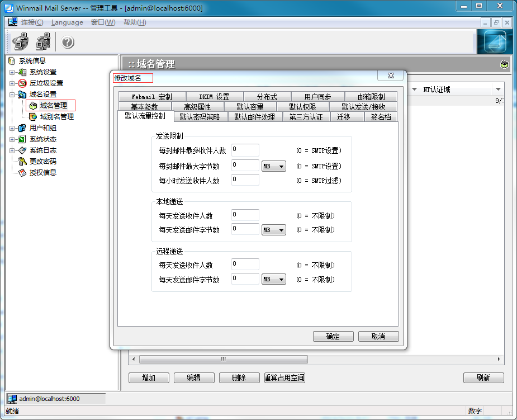Click the 每小时发送收件人数 input field
This screenshot has height=420, width=517.
point(245,180)
